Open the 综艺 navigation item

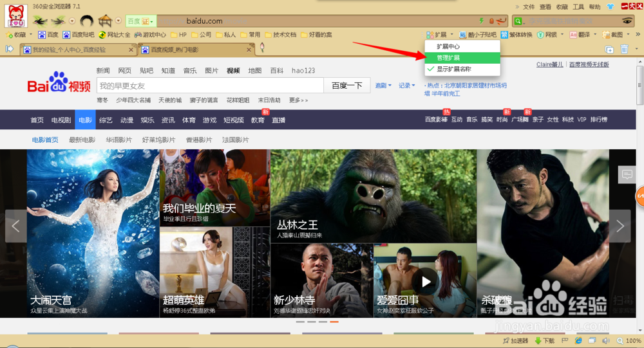pyautogui.click(x=106, y=120)
